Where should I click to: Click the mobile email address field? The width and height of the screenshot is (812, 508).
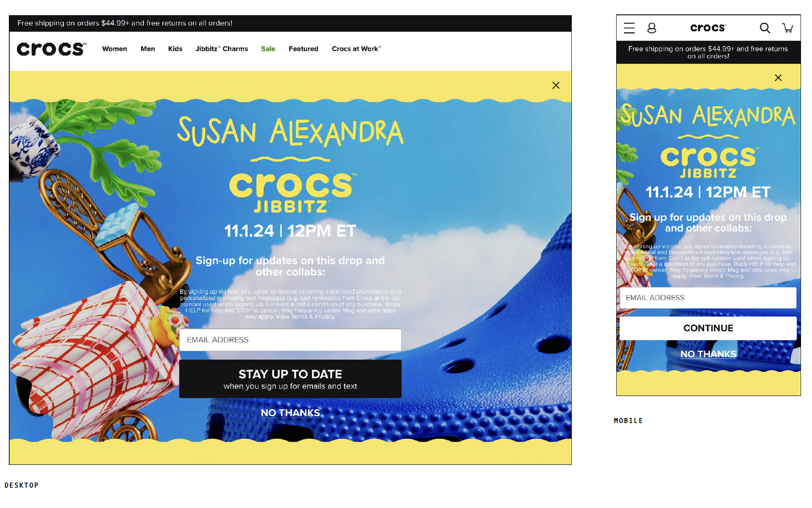pyautogui.click(x=708, y=298)
